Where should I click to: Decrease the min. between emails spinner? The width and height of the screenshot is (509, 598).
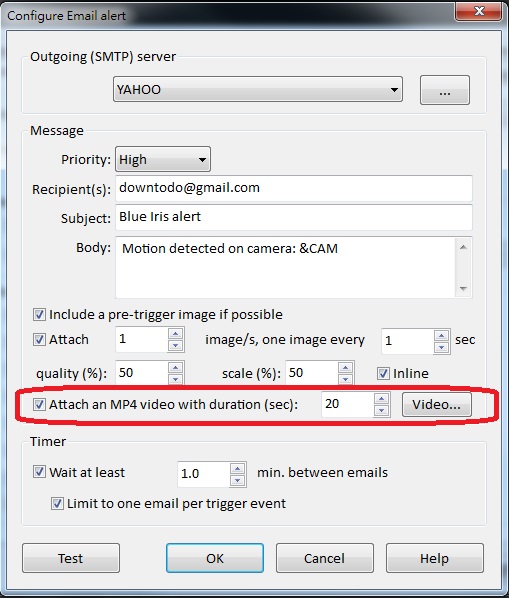point(238,480)
